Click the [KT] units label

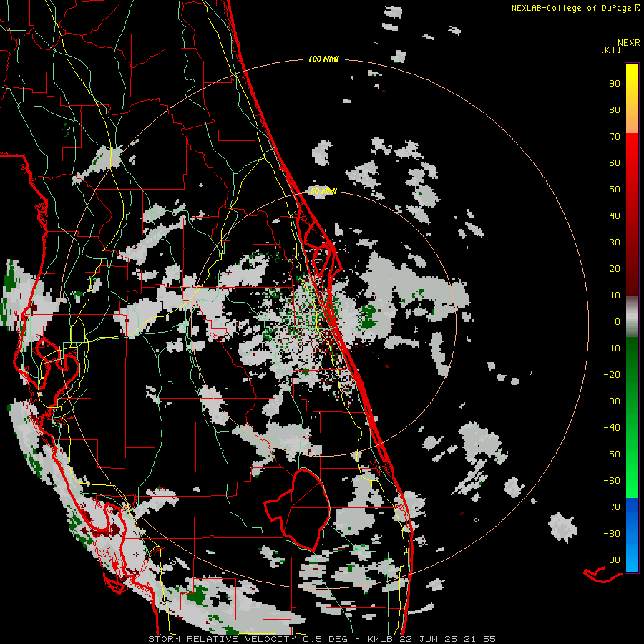(610, 49)
